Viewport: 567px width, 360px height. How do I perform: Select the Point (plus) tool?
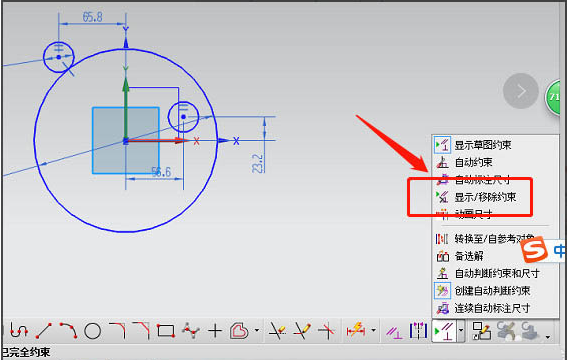pos(215,331)
